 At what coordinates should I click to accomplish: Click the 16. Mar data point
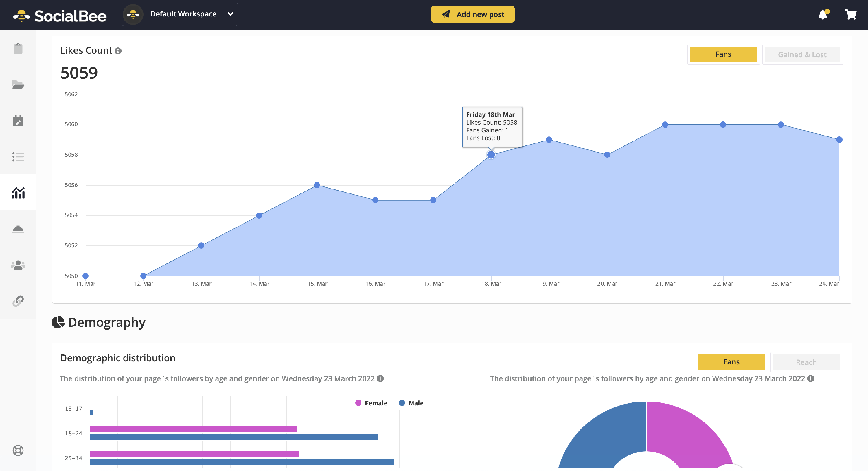(x=375, y=200)
